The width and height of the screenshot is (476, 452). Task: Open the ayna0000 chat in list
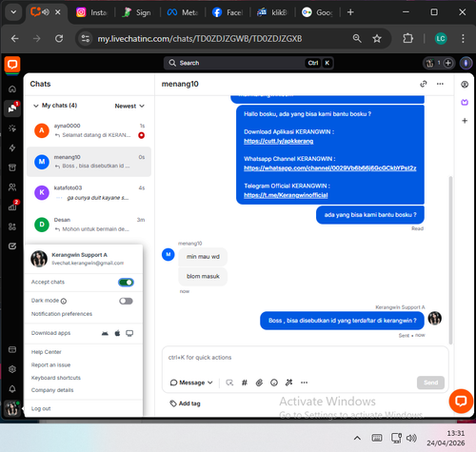[89, 130]
